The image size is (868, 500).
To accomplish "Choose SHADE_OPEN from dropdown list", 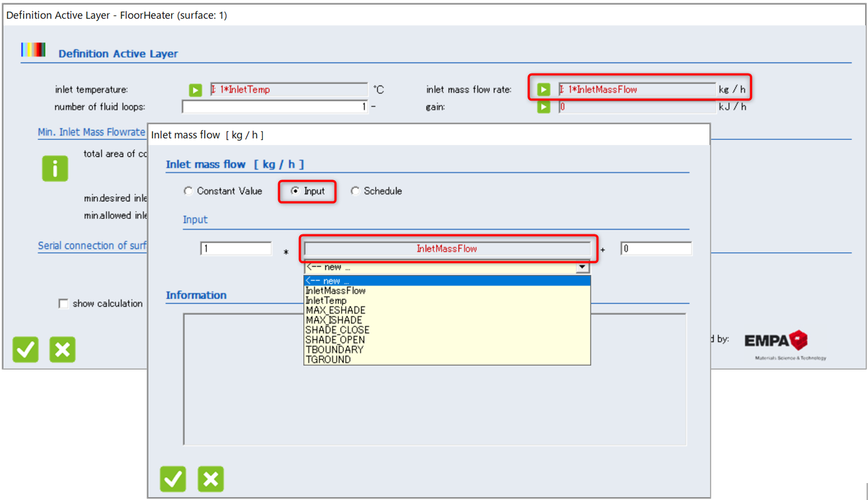I will tap(447, 340).
